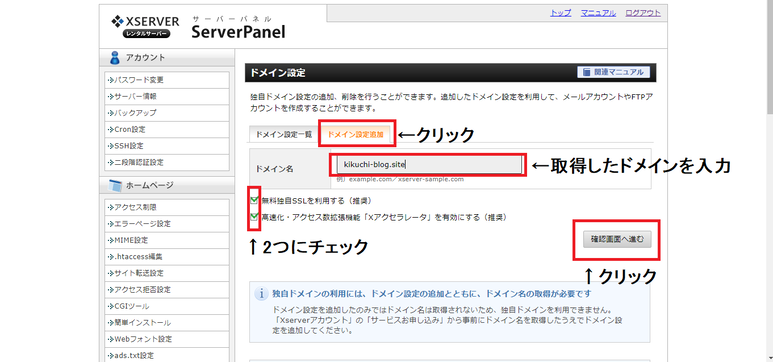The image size is (773, 362).
Task: Open the マニュアル link
Action: pos(598,13)
